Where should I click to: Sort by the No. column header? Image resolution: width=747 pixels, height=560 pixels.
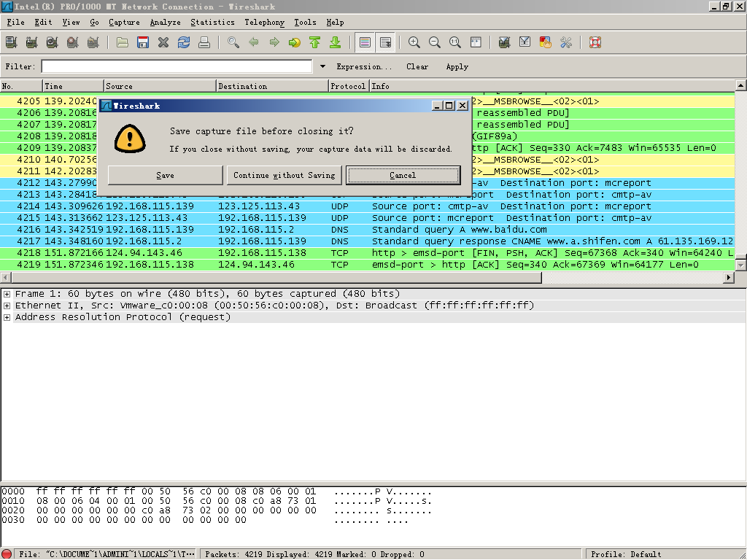21,86
